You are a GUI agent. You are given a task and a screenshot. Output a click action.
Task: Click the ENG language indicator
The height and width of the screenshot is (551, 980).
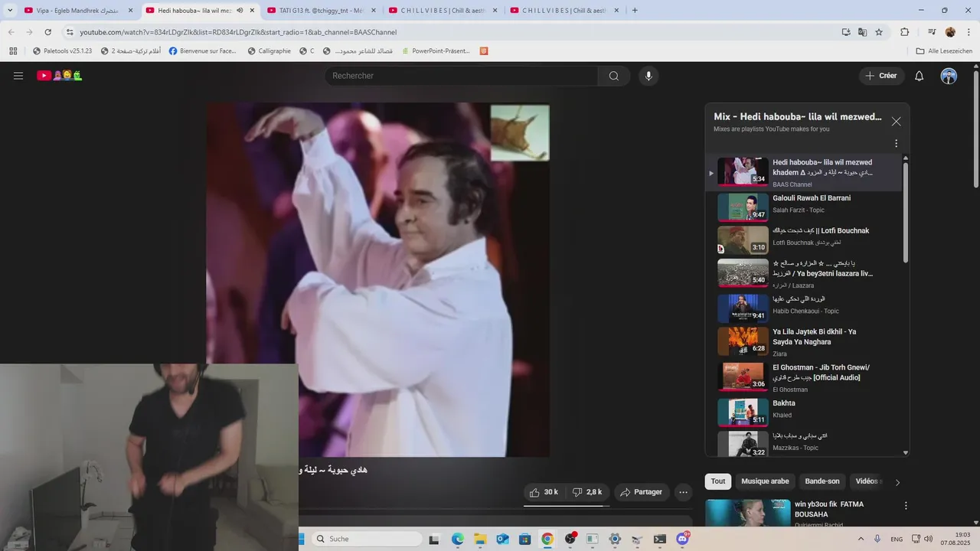[897, 539]
